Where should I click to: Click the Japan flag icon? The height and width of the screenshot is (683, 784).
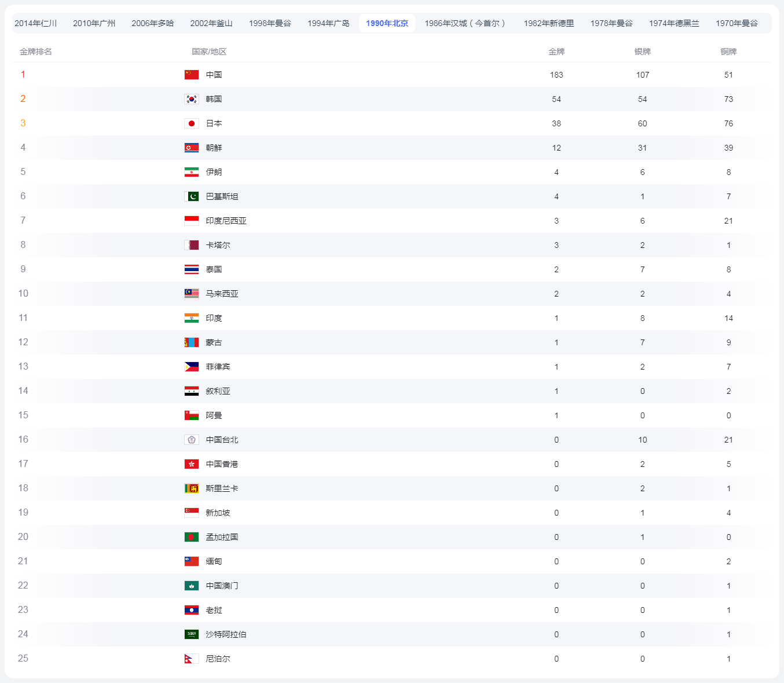click(x=192, y=123)
